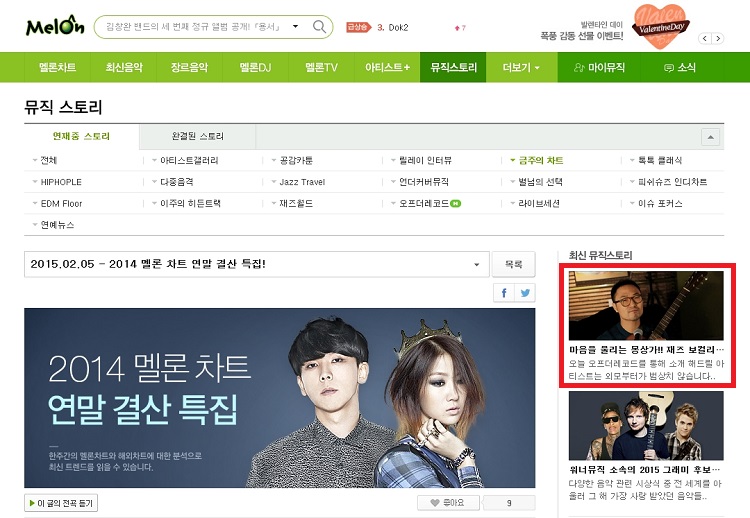Select 재즈월드 category
Viewport: 750px width, 518px height.
[296, 203]
